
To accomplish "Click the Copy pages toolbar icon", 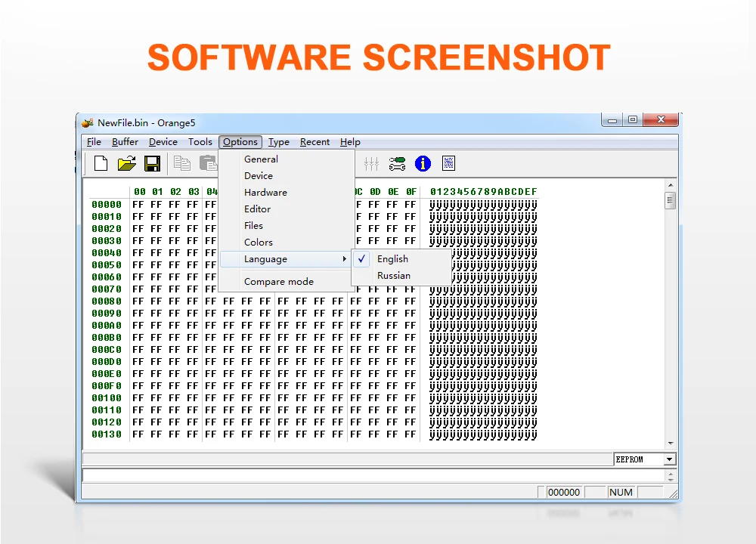I will [x=181, y=163].
